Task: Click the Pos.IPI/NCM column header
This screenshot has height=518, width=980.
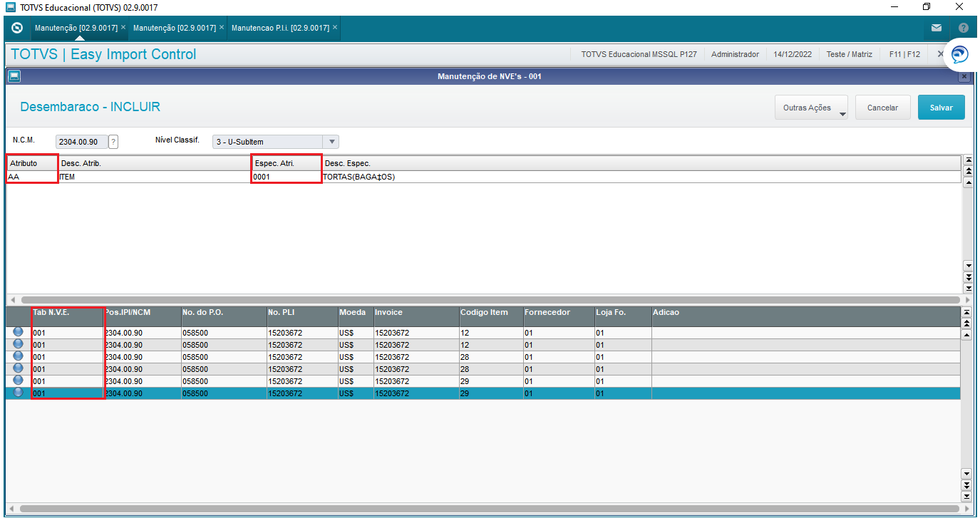Action: click(x=142, y=317)
